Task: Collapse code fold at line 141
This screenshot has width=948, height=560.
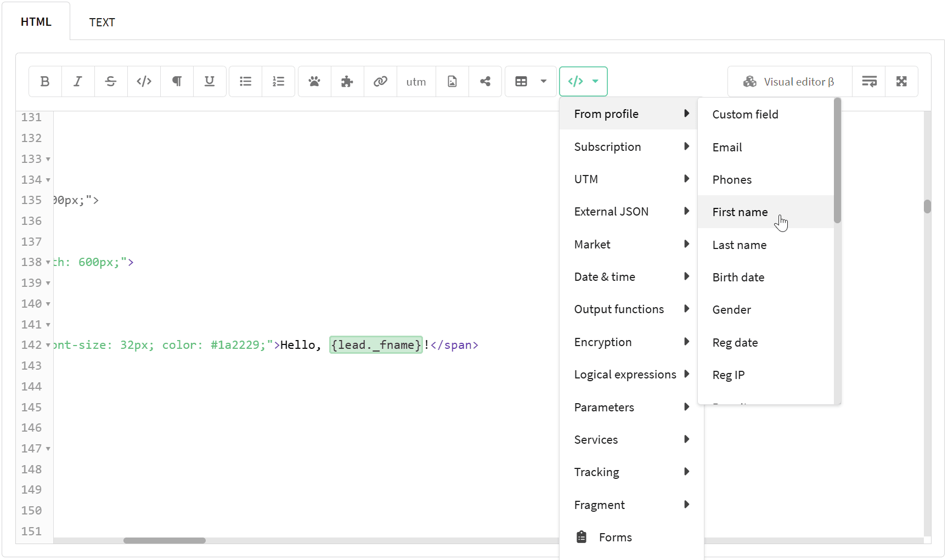Action: pyautogui.click(x=48, y=325)
